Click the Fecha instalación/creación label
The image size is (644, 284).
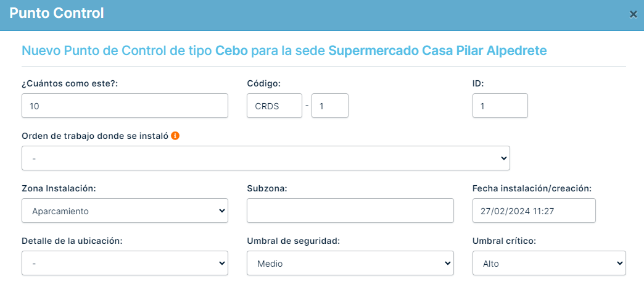click(532, 188)
